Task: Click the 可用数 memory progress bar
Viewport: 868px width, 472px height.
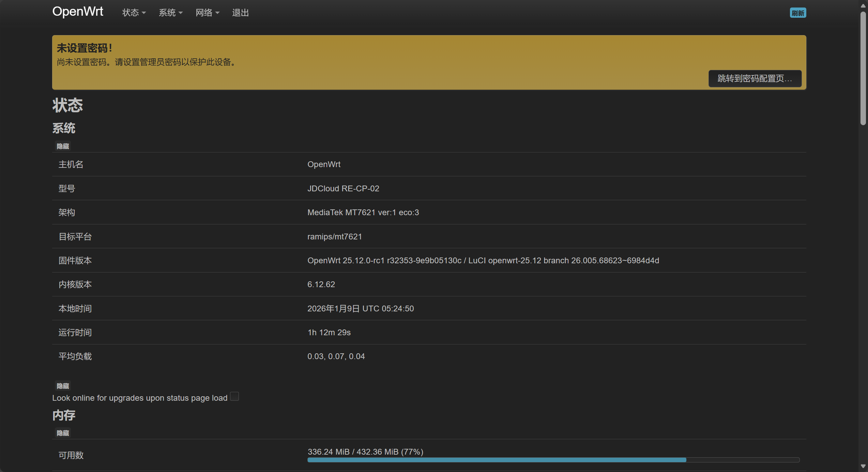Action: (553, 460)
